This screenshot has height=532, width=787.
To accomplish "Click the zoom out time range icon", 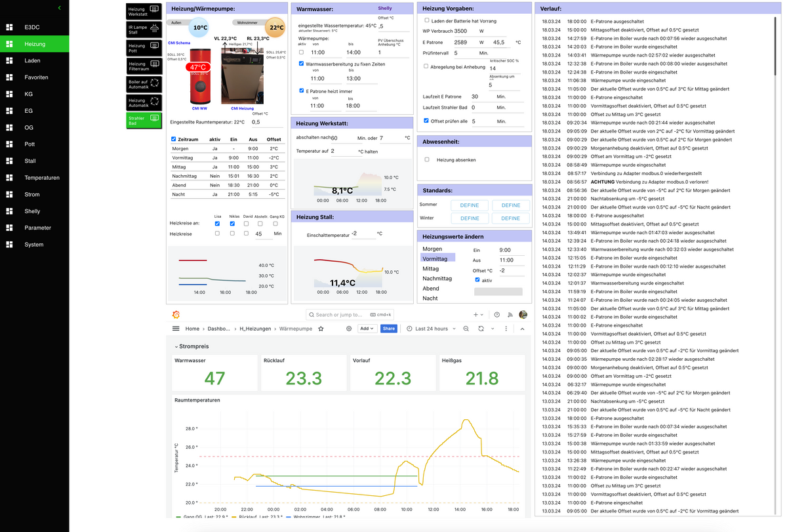I will click(466, 329).
